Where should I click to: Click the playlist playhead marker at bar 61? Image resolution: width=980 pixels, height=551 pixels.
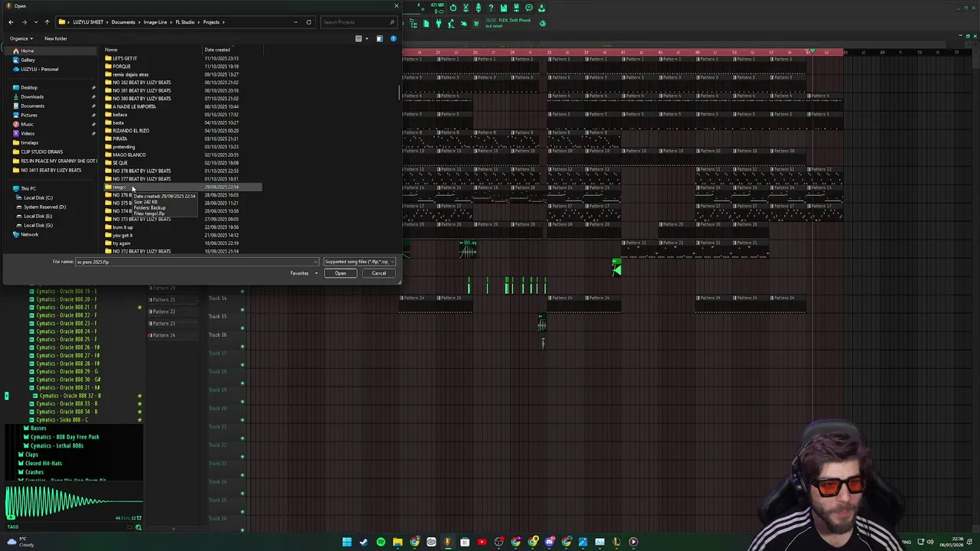click(811, 52)
